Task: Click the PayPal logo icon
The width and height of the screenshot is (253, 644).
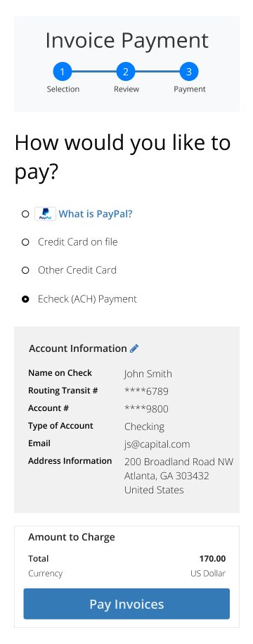Action: (45, 214)
